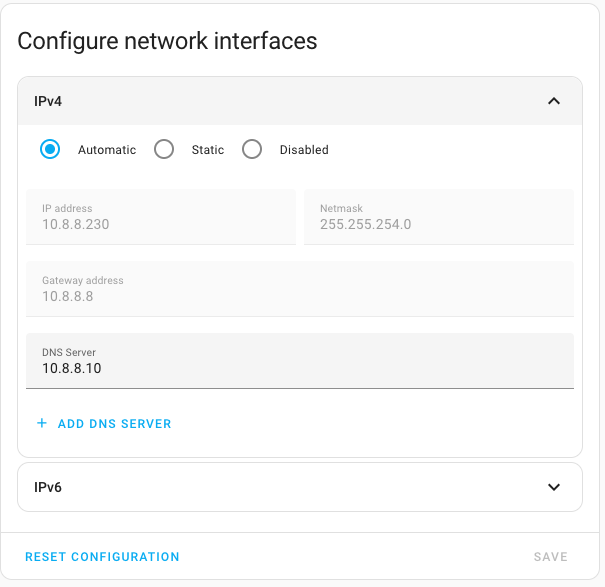Click the SAVE button

tap(551, 557)
